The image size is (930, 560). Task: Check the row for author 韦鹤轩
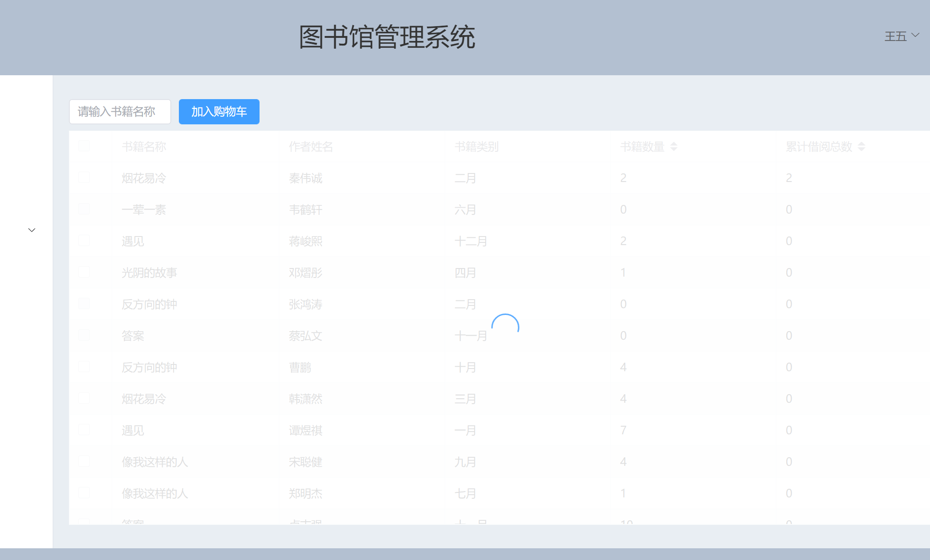coord(84,209)
